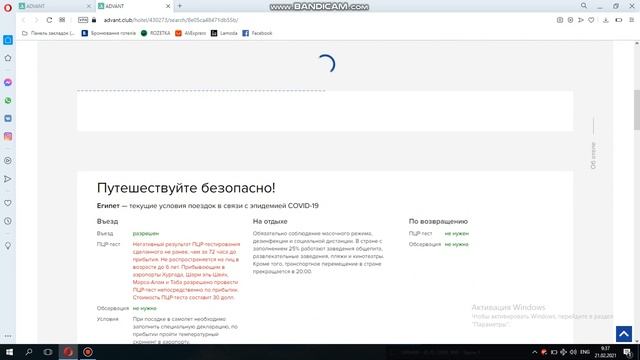Open My Flow in the sidebar

pyautogui.click(x=8, y=179)
